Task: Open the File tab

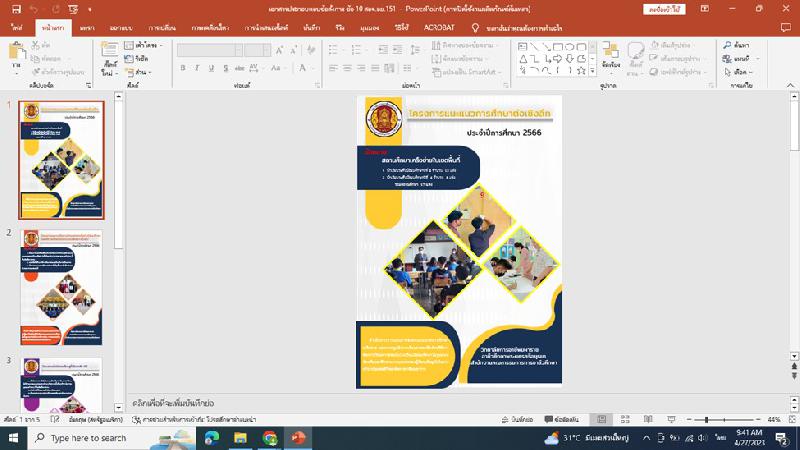Action: pyautogui.click(x=17, y=29)
